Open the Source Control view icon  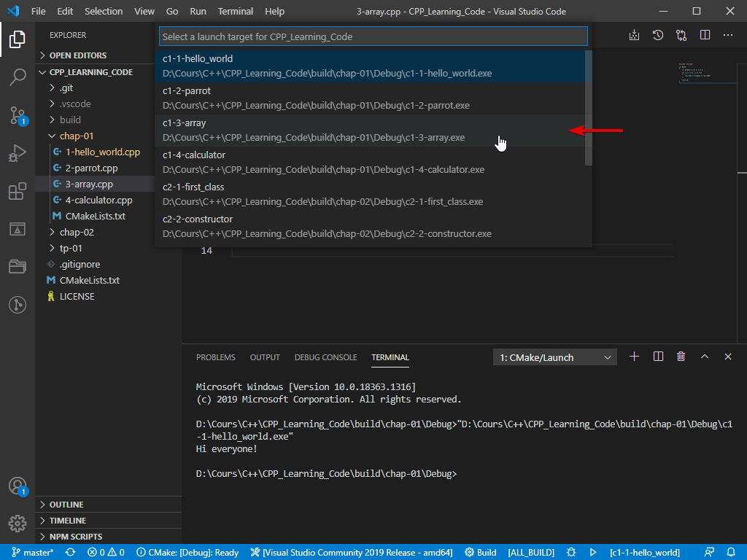pyautogui.click(x=18, y=115)
